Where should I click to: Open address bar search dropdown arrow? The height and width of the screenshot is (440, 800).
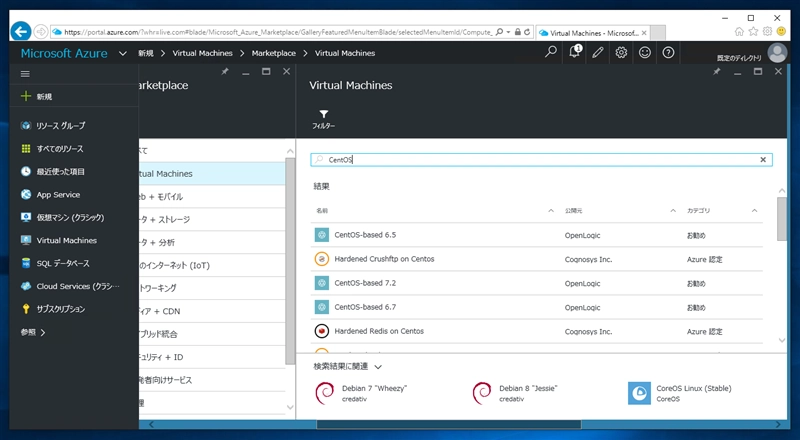point(508,32)
